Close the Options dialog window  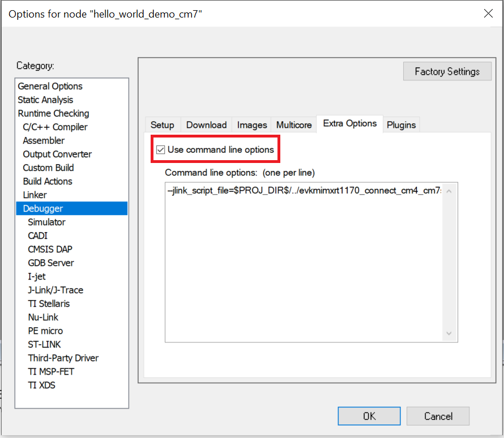click(x=488, y=14)
